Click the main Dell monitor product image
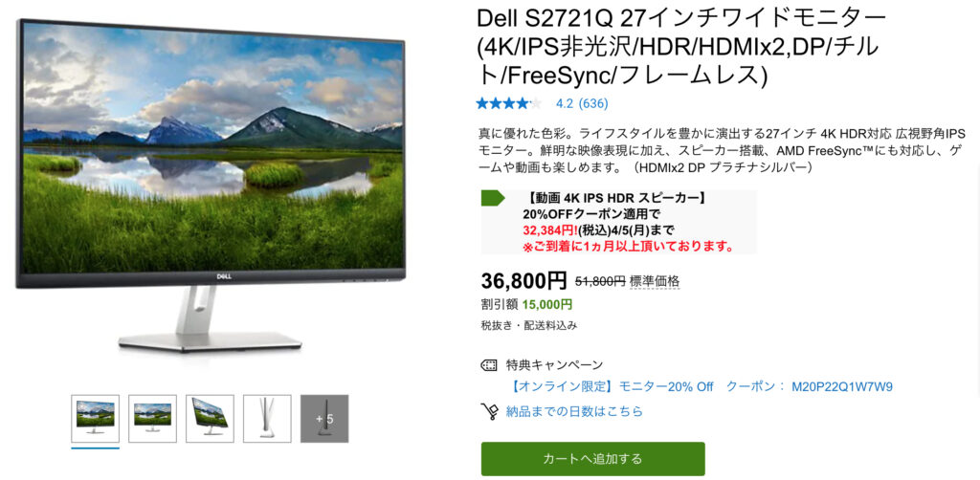Screen dimensions: 980x480 click(x=211, y=185)
